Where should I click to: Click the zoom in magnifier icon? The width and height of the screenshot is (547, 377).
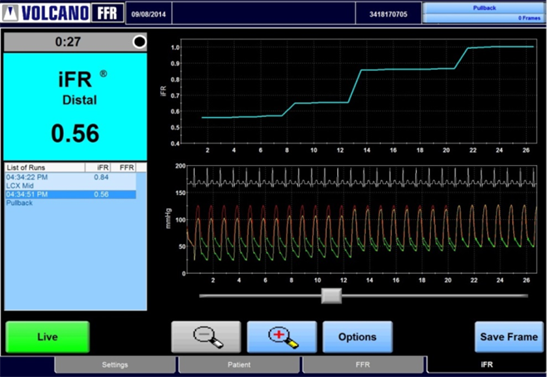[282, 337]
